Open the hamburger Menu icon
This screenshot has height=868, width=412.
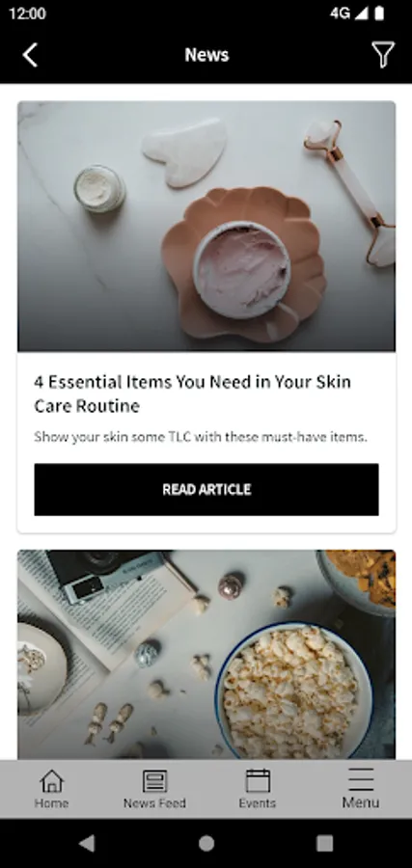(361, 779)
